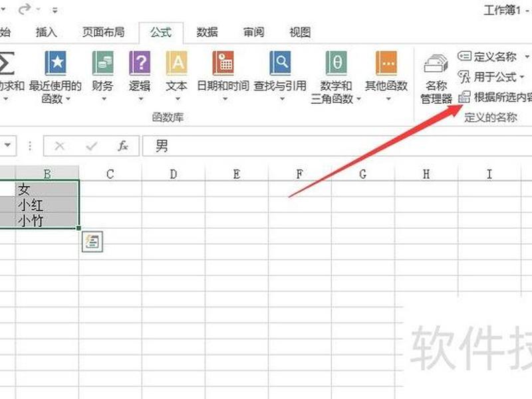
Task: Click Define Name (定义名称) button
Action: [487, 57]
